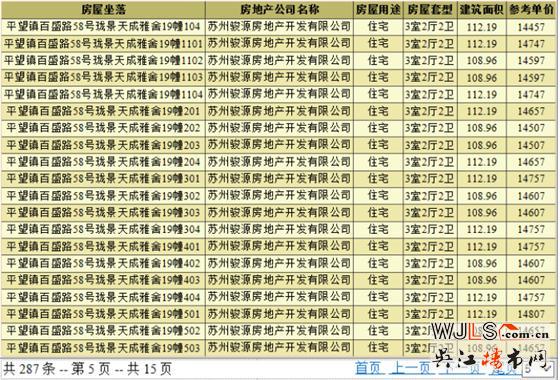Click area 108.96 in the 19幢402 row
Image resolution: width=560 pixels, height=380 pixels.
tap(482, 264)
